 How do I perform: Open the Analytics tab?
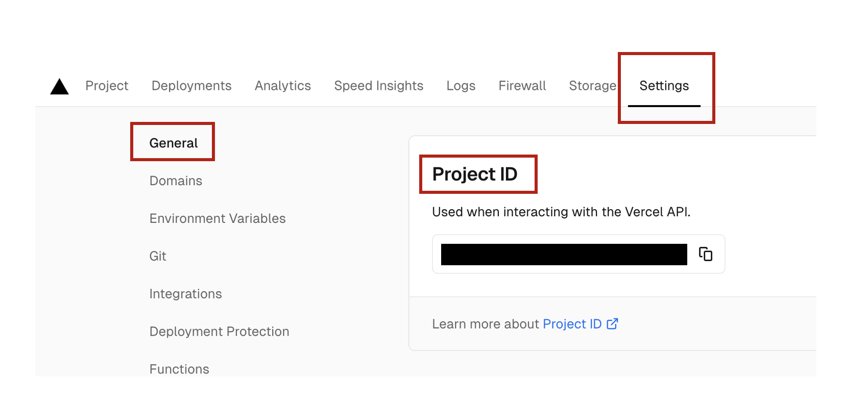pos(282,86)
